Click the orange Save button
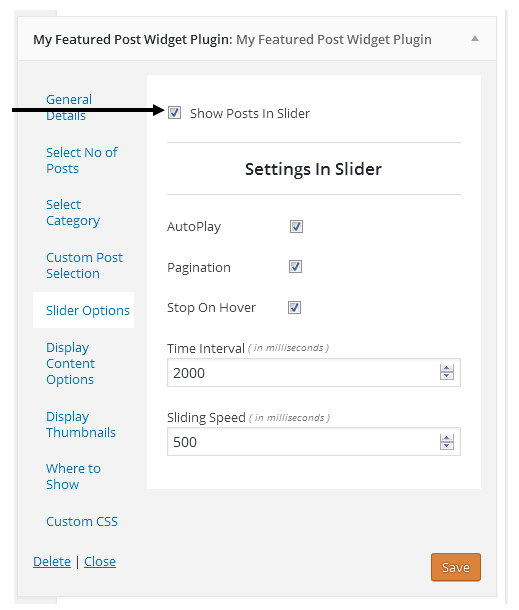 pyautogui.click(x=456, y=567)
